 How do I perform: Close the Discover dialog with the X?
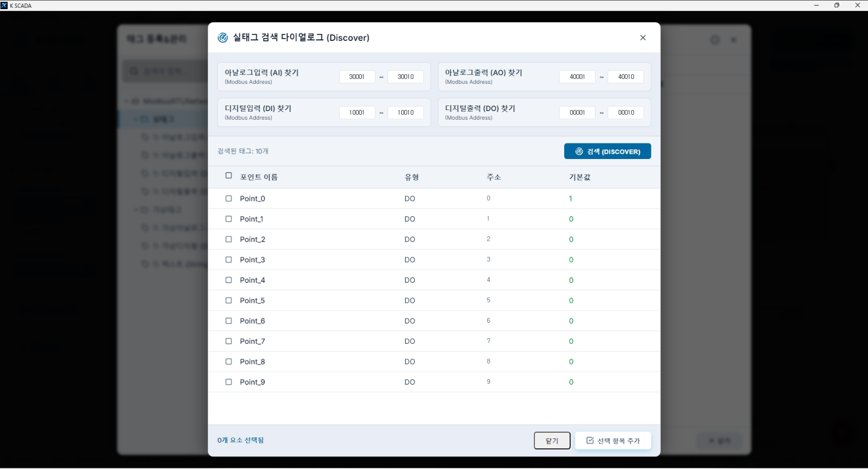643,37
